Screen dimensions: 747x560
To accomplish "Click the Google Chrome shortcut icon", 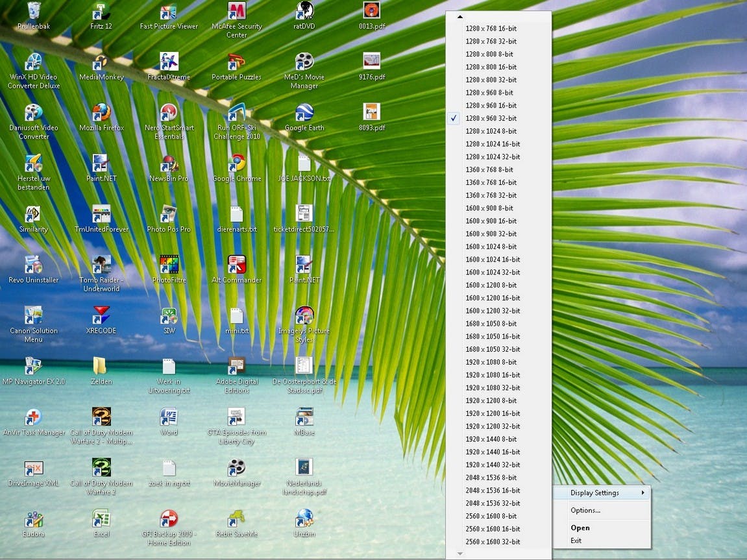I will pyautogui.click(x=237, y=168).
